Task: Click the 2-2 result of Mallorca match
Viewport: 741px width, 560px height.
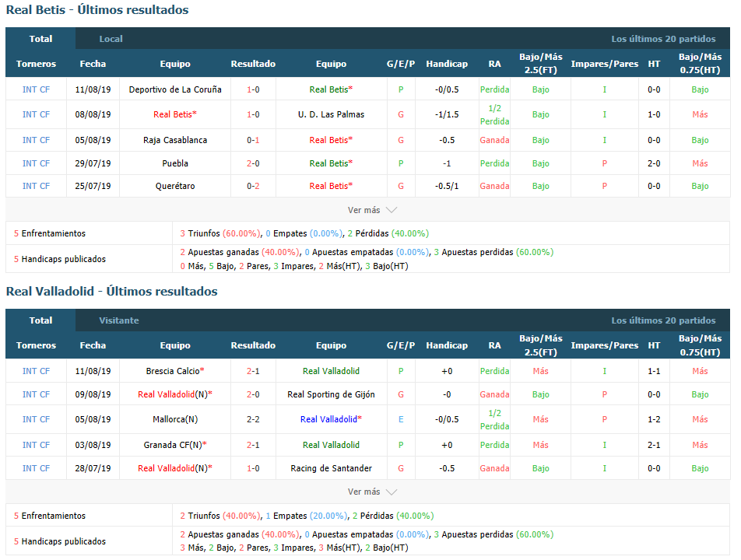Action: pyautogui.click(x=253, y=418)
